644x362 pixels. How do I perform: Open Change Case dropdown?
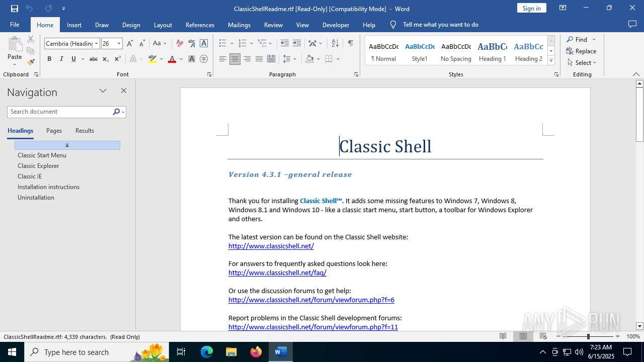159,43
